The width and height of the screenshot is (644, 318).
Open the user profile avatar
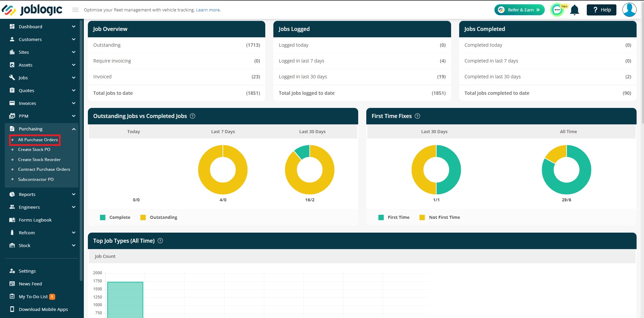(629, 10)
